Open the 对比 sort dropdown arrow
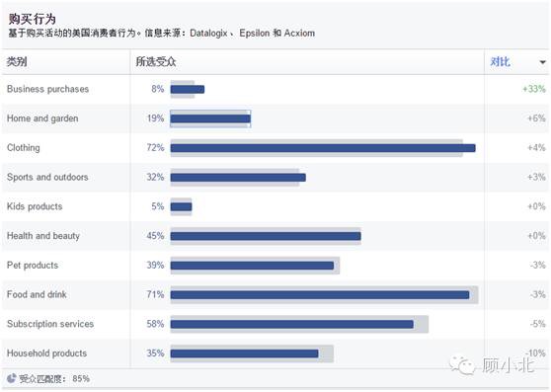 542,62
